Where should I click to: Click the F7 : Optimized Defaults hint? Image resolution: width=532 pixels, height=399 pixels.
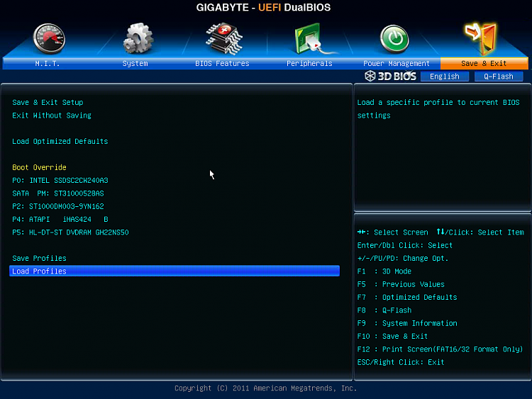tap(407, 297)
